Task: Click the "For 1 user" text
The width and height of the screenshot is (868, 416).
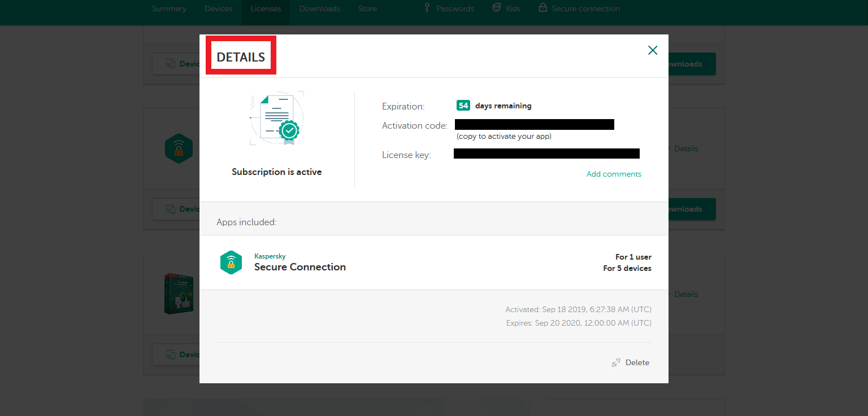Action: 633,257
